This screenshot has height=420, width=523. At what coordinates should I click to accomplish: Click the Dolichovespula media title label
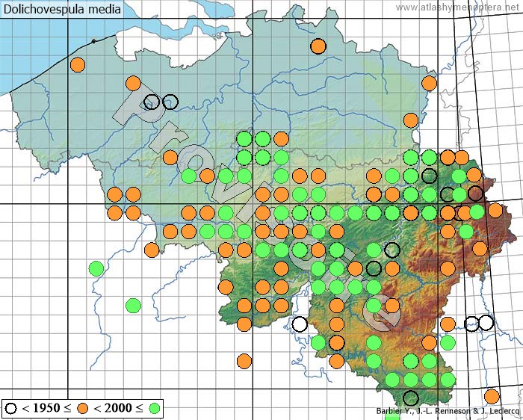(x=62, y=9)
